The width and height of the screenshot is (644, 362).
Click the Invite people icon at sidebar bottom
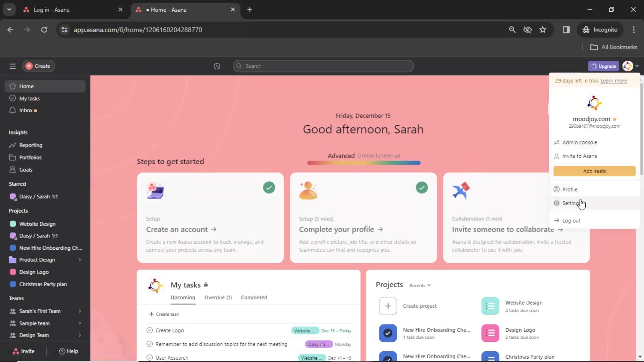[x=16, y=351]
